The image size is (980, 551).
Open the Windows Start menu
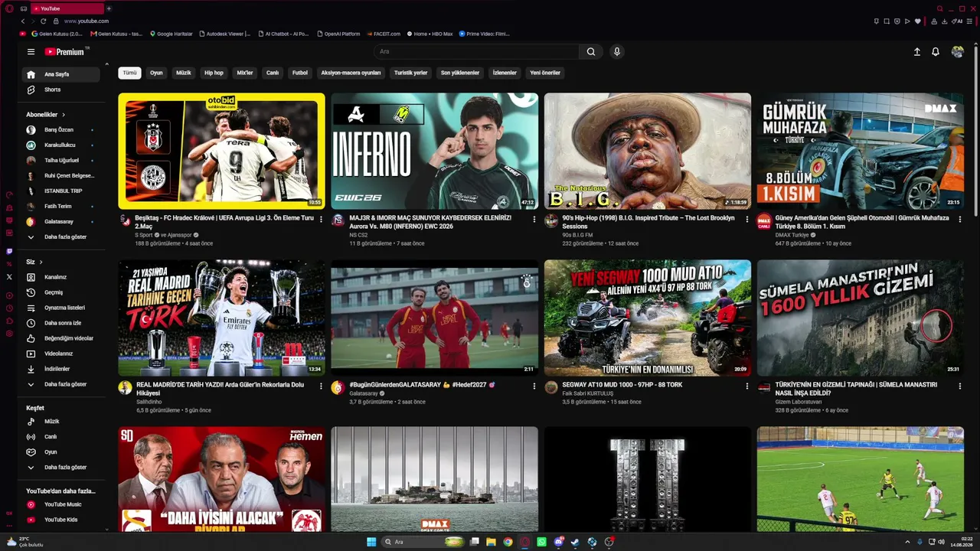pos(371,542)
